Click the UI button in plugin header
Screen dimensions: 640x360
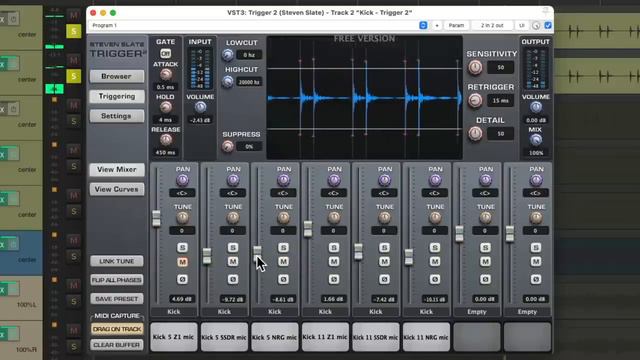[522, 25]
